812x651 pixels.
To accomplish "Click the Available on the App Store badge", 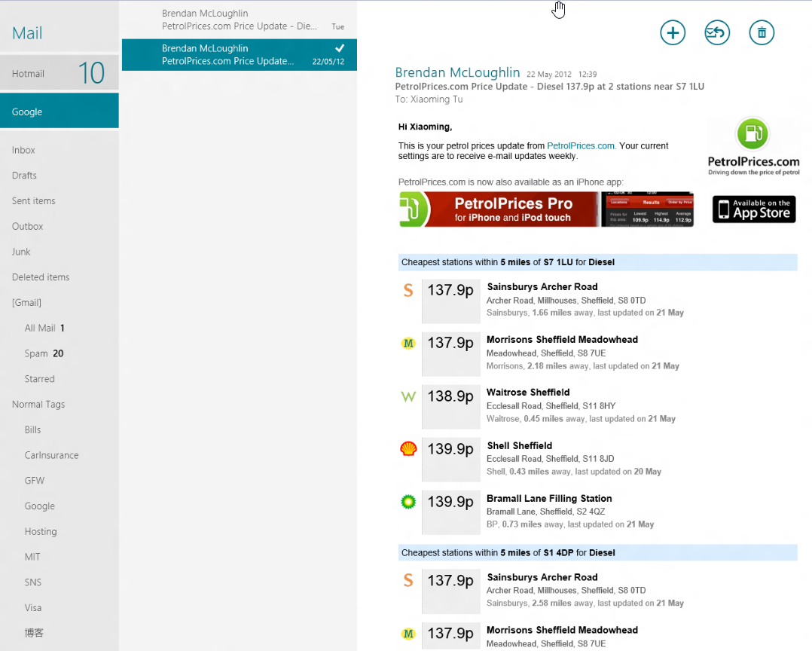I will pos(754,209).
